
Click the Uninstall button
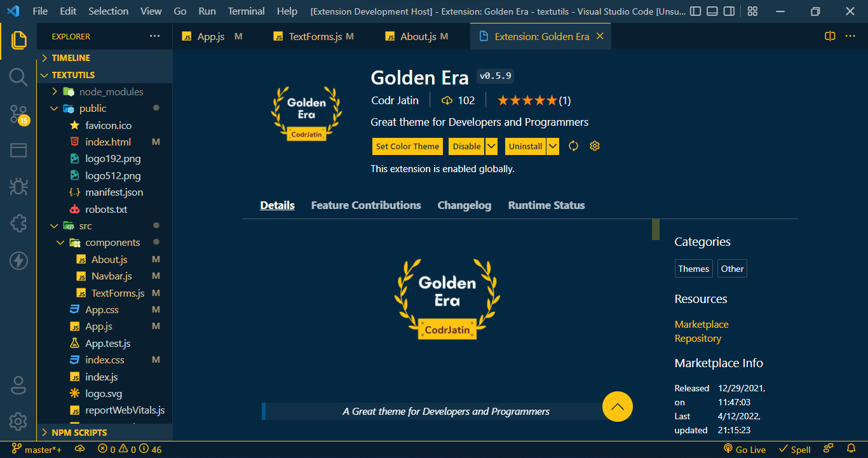(526, 146)
